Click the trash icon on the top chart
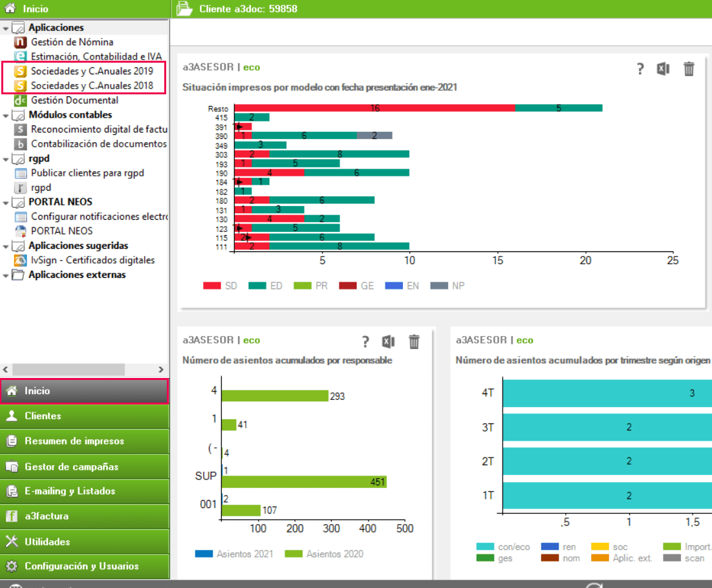This screenshot has width=712, height=588. (689, 69)
